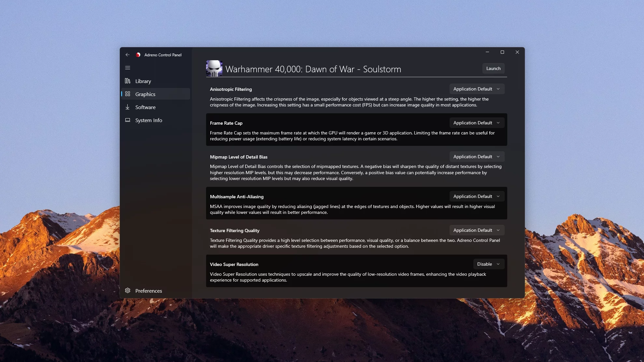Screen dimensions: 644x362
Task: Expand Mipmap Level of Detail Bias dropdown
Action: tap(477, 157)
